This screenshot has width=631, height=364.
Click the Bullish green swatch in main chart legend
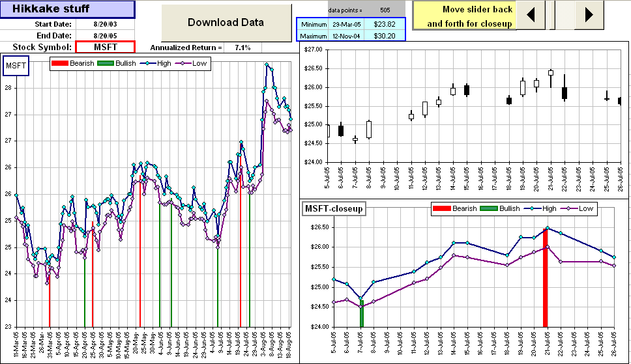pos(106,64)
